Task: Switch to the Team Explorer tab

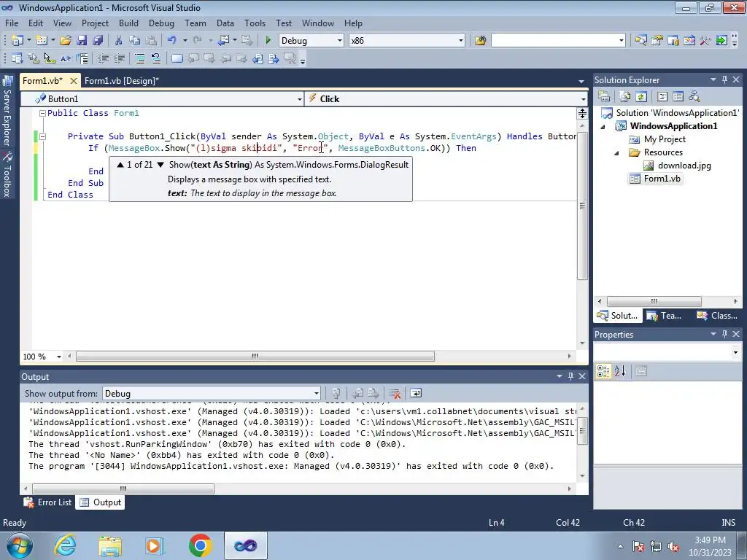Action: tap(665, 315)
